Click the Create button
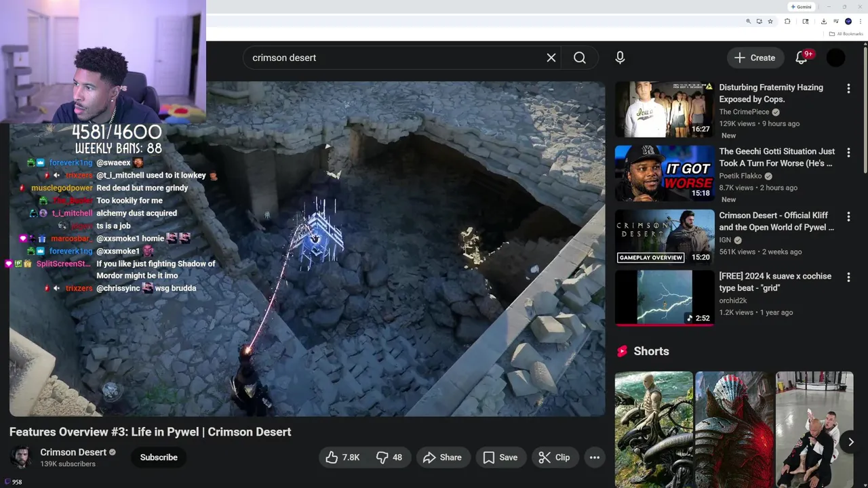The image size is (868, 488). coord(755,58)
